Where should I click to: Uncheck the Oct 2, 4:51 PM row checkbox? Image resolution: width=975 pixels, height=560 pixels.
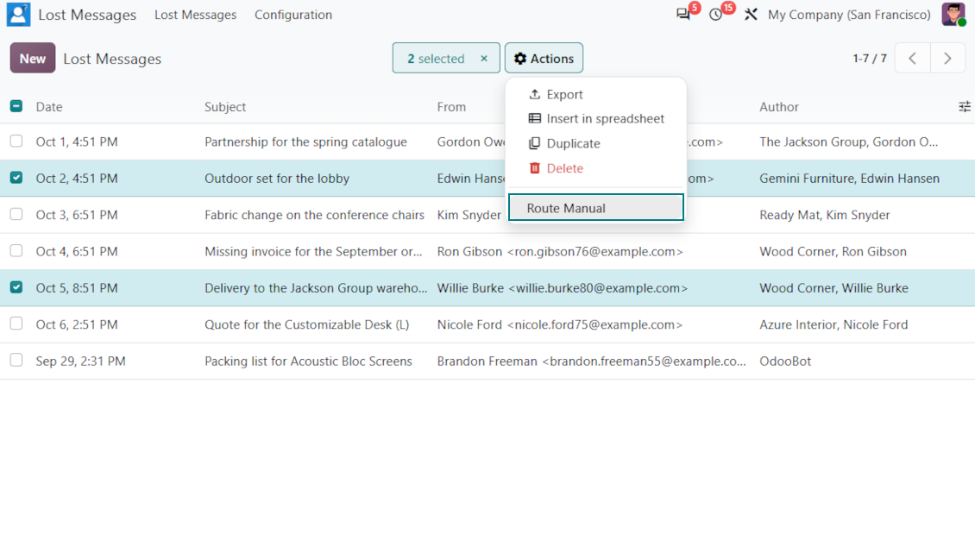[x=16, y=178]
